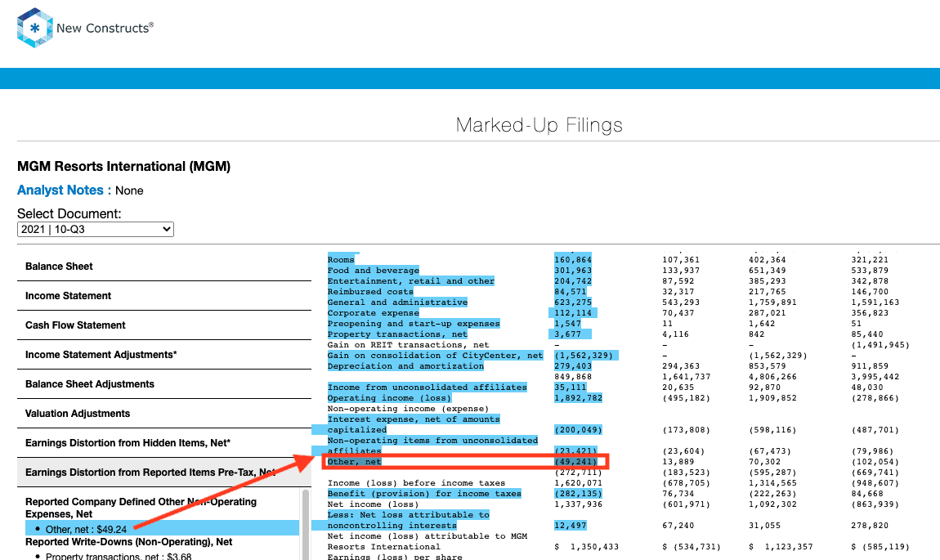940x560 pixels.
Task: Click the 'Gain on REIT transactions, net' row label
Action: point(408,345)
